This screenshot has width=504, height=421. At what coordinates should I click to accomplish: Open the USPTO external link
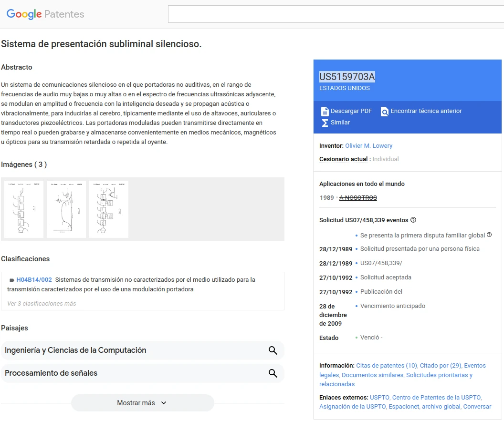[x=379, y=398]
